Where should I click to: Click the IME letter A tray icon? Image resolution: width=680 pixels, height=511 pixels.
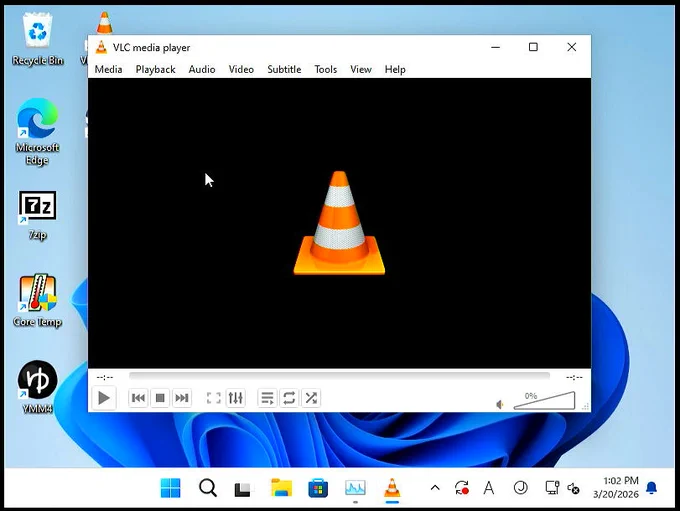tap(489, 488)
